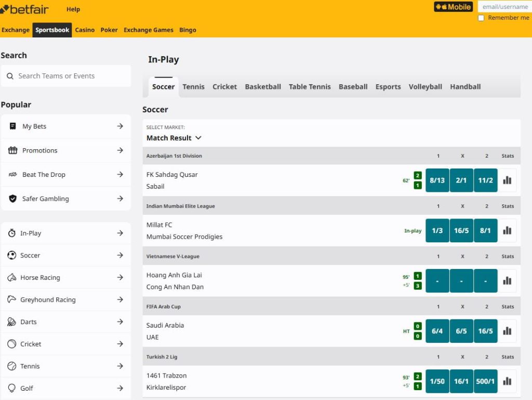Click arrow next to My Bets
The height and width of the screenshot is (400, 532).
(120, 126)
